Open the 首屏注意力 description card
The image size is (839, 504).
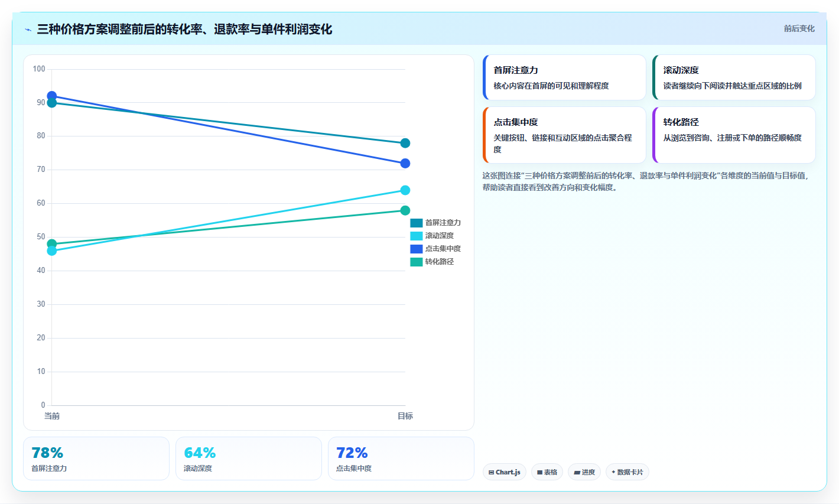(x=564, y=77)
